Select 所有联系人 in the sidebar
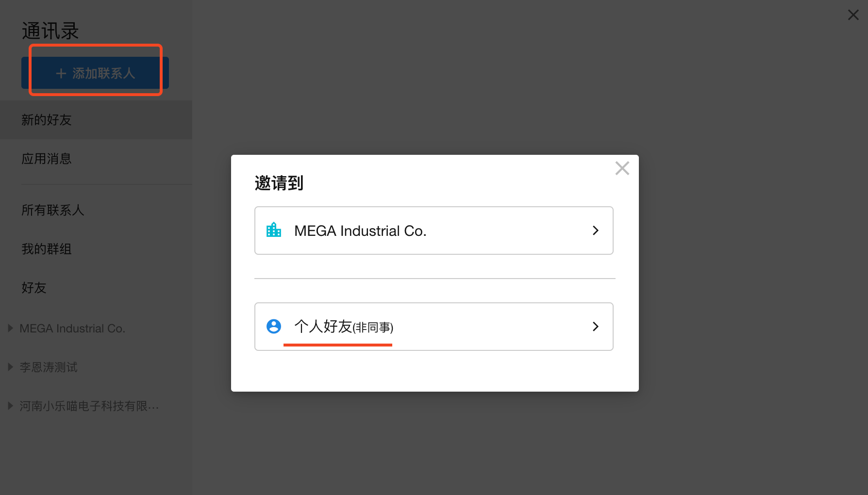Viewport: 868px width, 495px height. tap(53, 210)
